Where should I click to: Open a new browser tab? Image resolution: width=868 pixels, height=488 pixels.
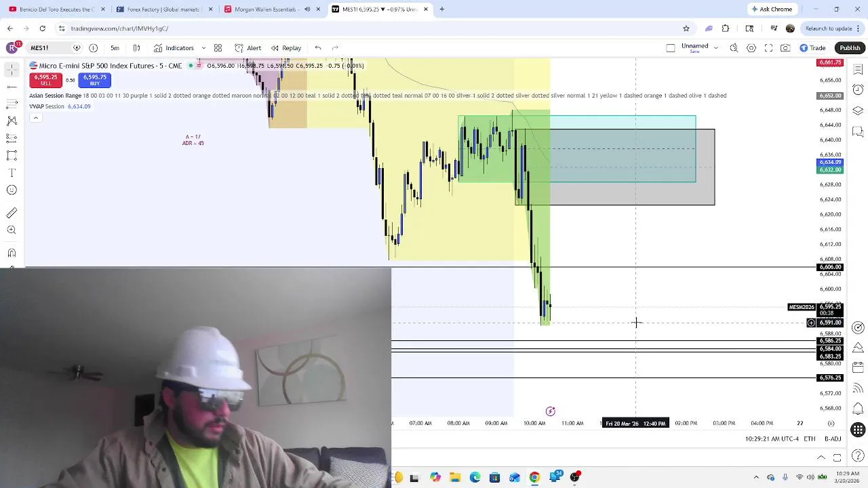(442, 9)
